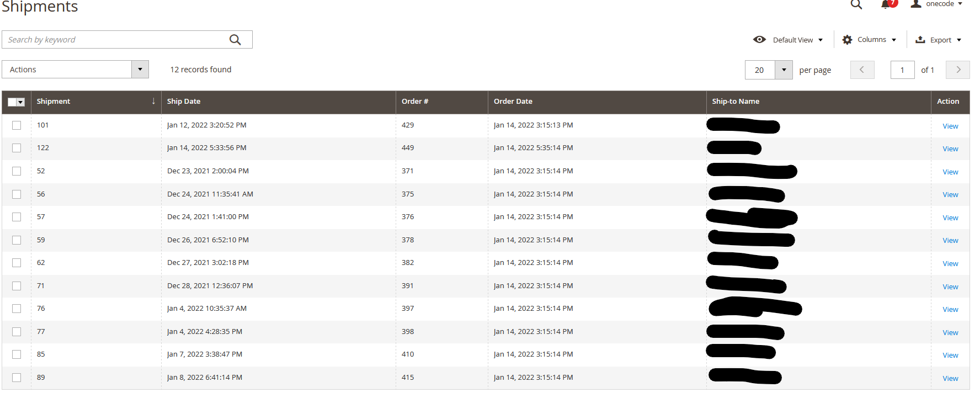
Task: Sort by the Order Date column header
Action: 597,102
